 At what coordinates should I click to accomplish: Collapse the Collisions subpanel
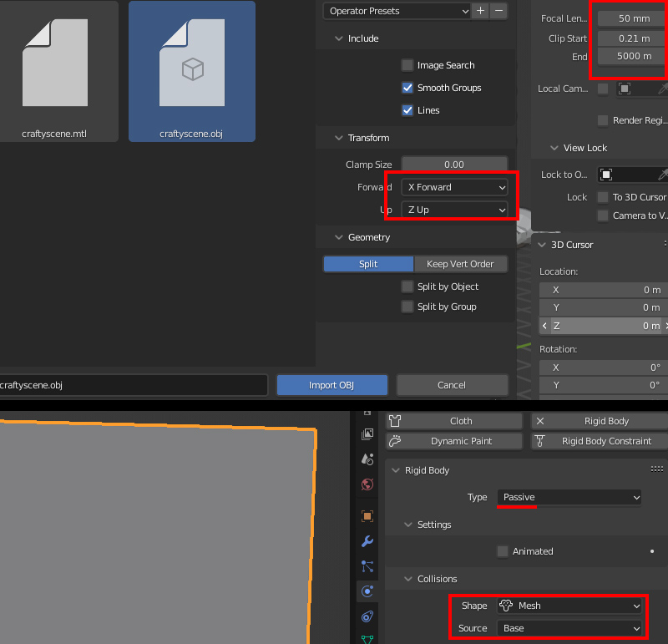click(x=408, y=579)
